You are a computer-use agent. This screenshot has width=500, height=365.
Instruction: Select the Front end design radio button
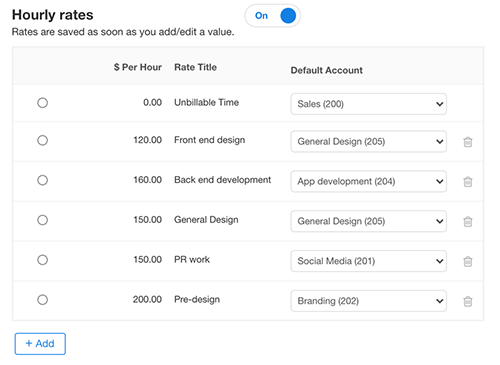click(x=42, y=140)
